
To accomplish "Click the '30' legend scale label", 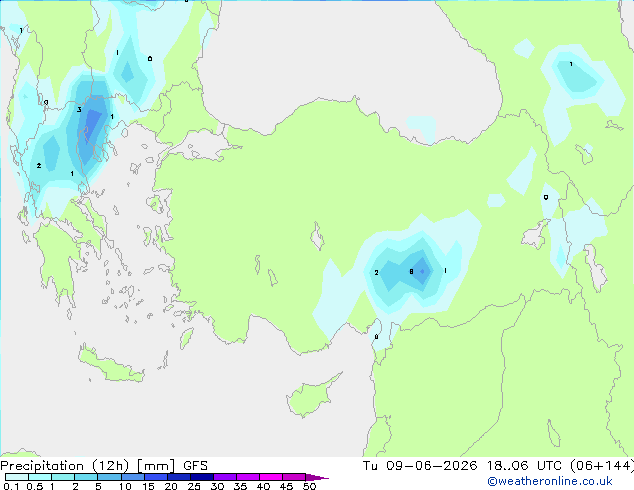I will pos(217,486).
